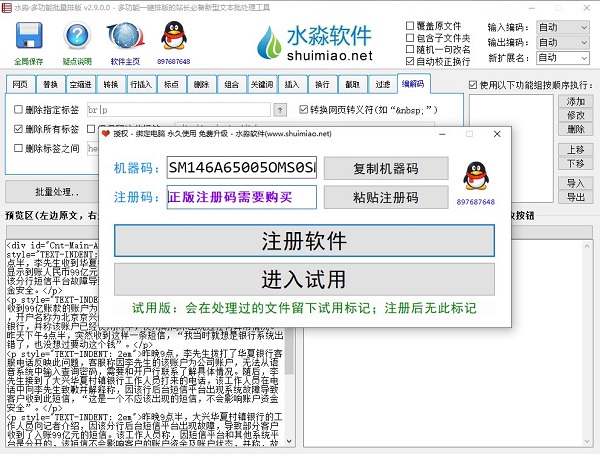Click 修改 button in function group
Viewport: 600px width, 454px height.
point(576,115)
